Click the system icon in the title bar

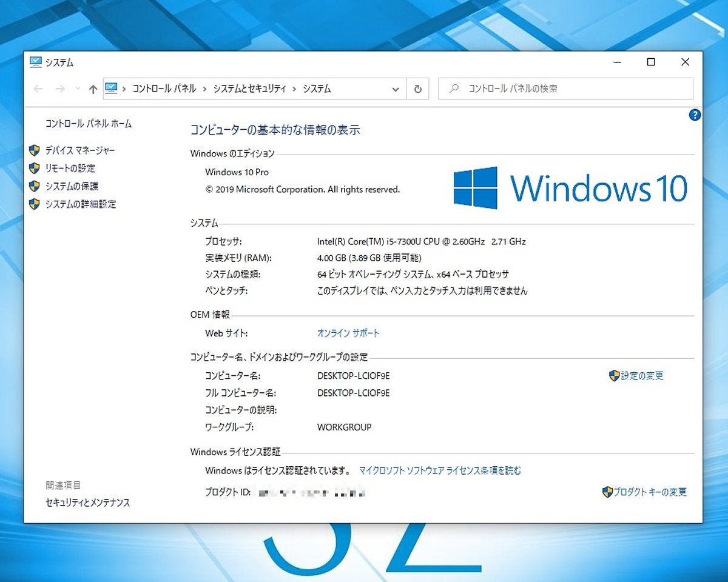click(35, 62)
